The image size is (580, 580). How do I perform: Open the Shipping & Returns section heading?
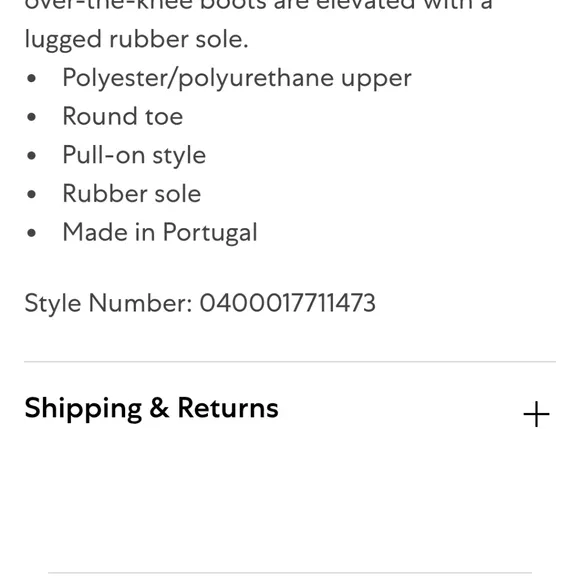(151, 408)
